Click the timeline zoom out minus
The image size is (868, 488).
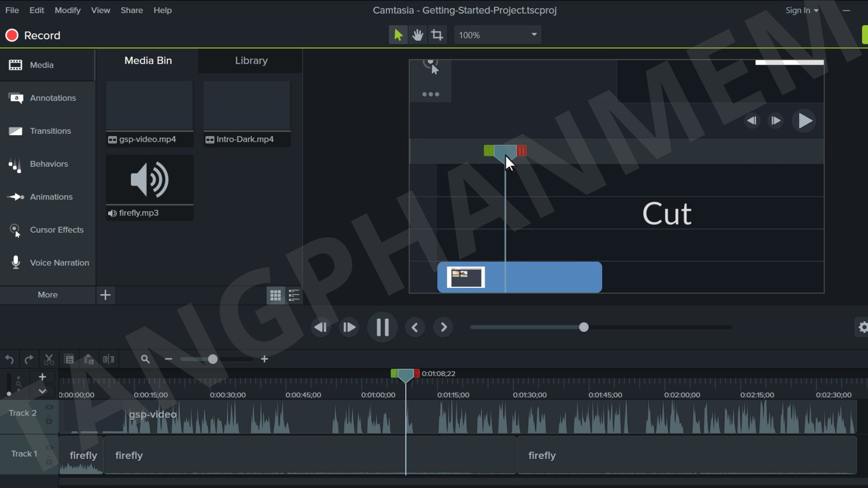click(169, 359)
